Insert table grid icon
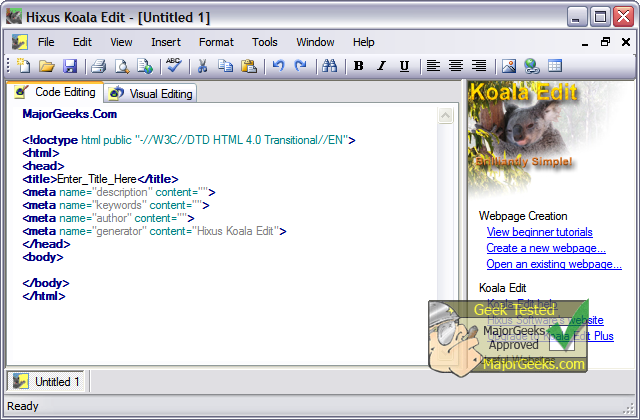 555,66
